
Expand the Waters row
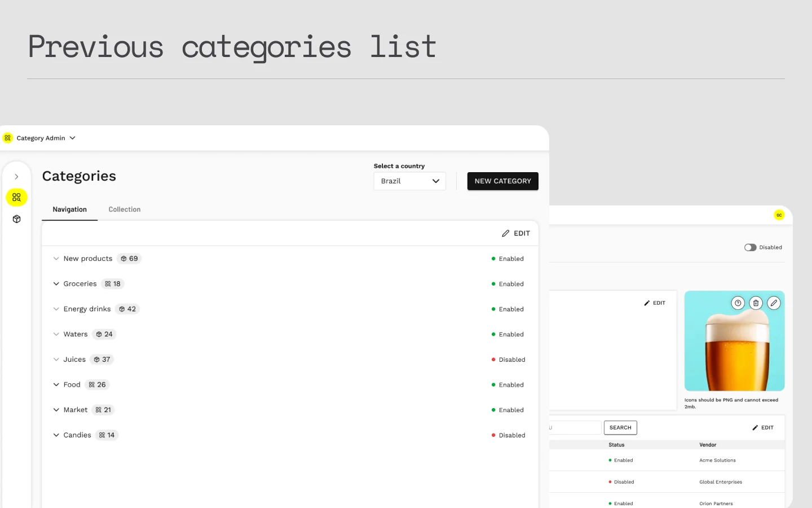point(56,334)
